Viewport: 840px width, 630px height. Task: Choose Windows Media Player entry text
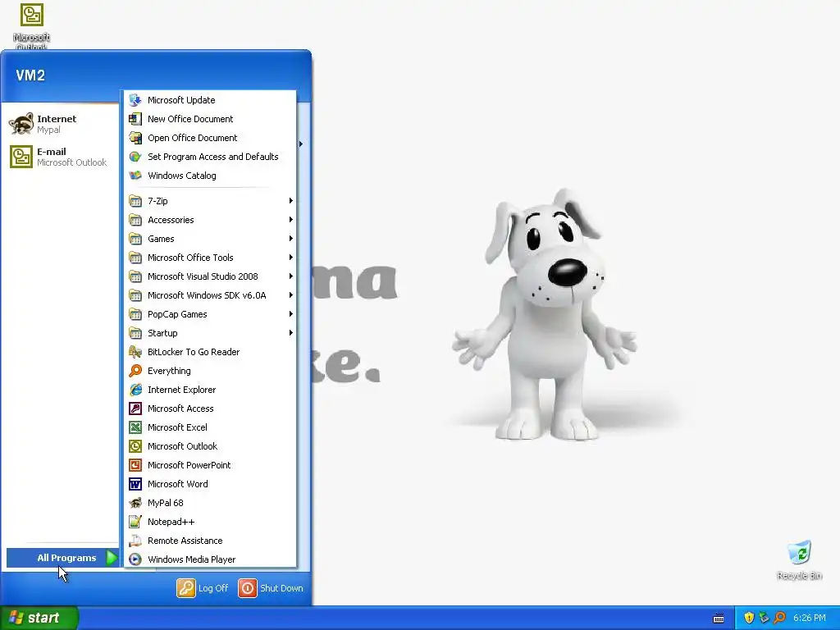pos(192,559)
